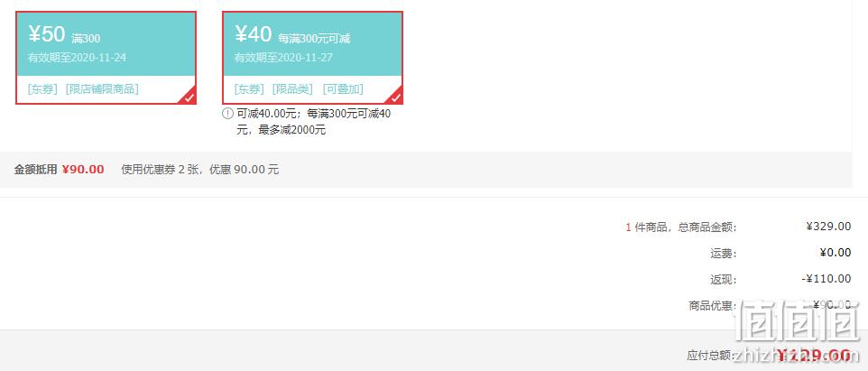The width and height of the screenshot is (868, 371).
Task: Toggle the ¥40 每满300元可减 coupon card
Action: tap(313, 58)
